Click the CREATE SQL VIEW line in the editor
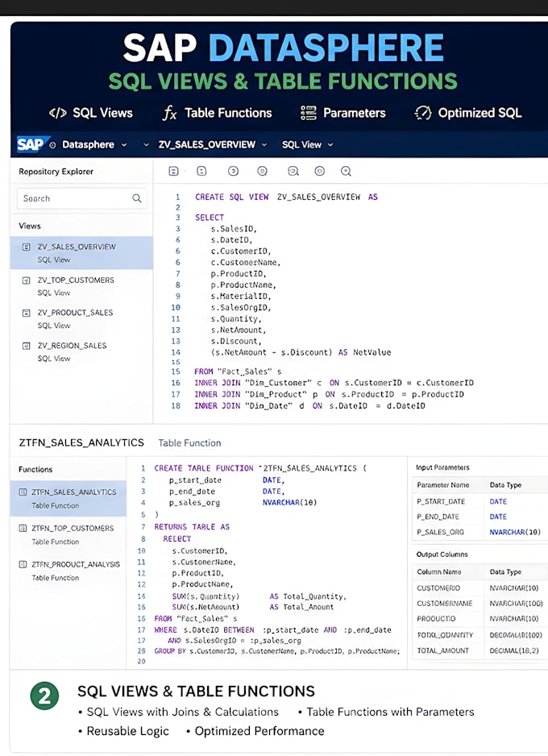Image resolution: width=548 pixels, height=756 pixels. (x=286, y=197)
